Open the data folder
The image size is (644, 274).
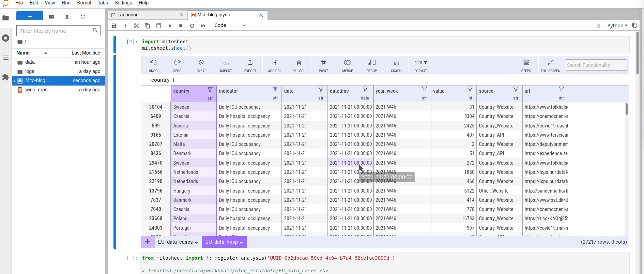coord(59,62)
